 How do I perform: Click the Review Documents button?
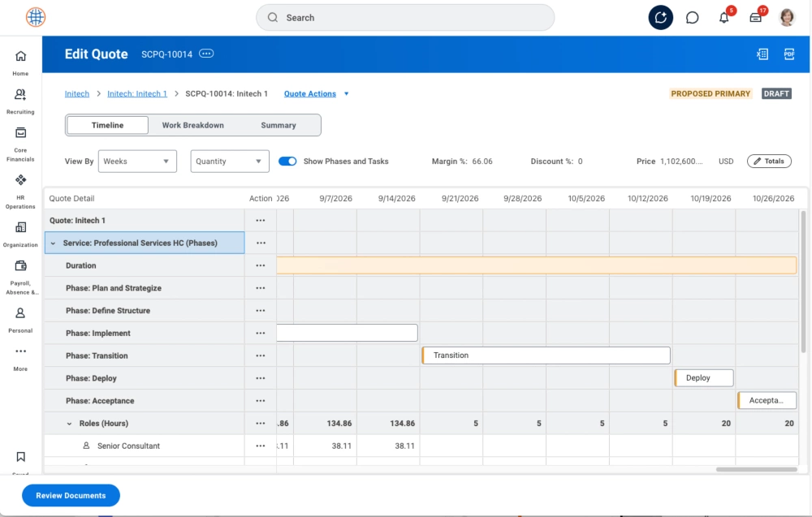point(71,495)
